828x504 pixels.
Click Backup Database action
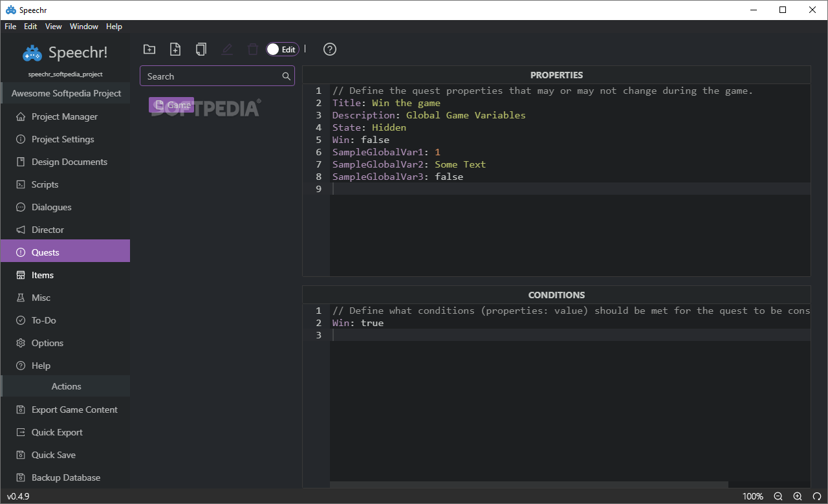[x=65, y=477]
